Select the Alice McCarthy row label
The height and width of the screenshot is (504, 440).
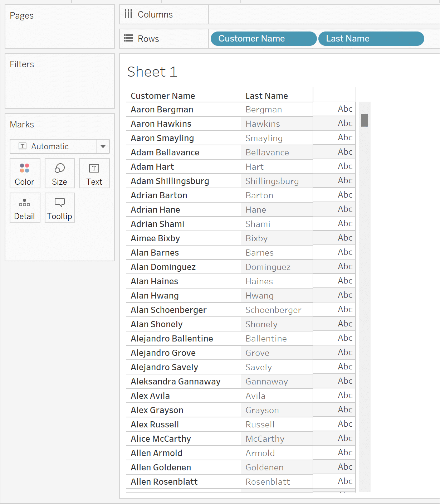[x=161, y=439]
